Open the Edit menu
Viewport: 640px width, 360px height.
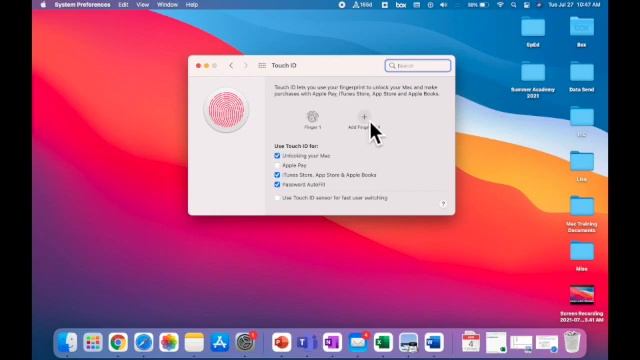pyautogui.click(x=123, y=5)
